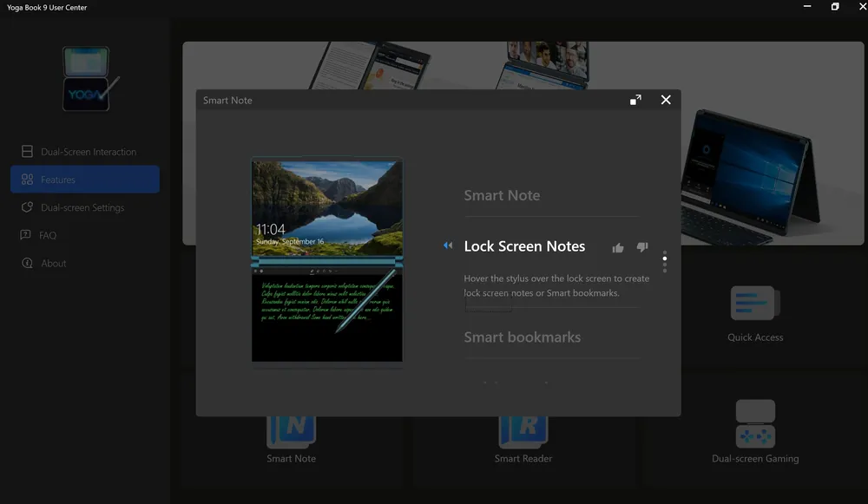Go to the FAQ section
The height and width of the screenshot is (504, 868).
85,235
